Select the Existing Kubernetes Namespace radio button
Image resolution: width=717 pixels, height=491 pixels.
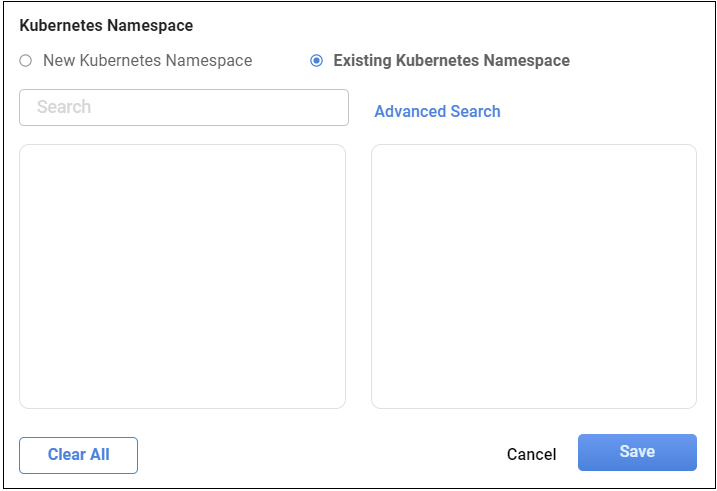(316, 61)
